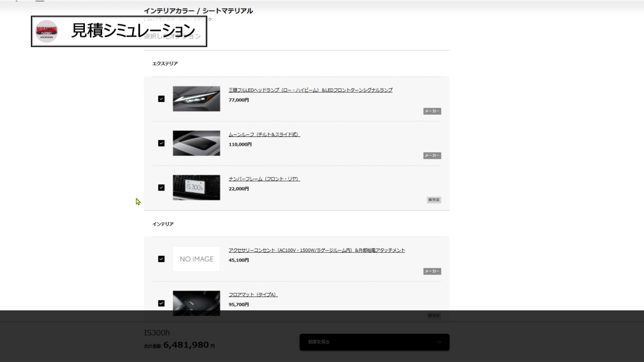Uncheck the LED headlamp option checkbox
644x362 pixels.
coord(161,99)
